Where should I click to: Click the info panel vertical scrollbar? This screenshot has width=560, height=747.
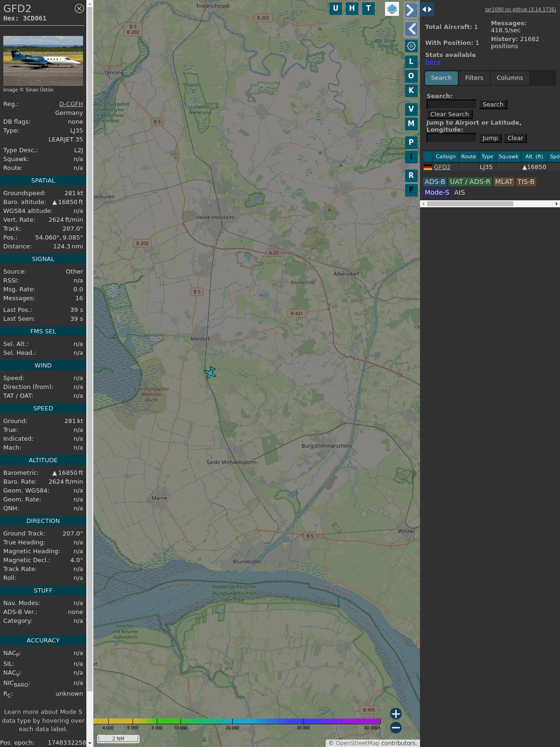[90, 350]
